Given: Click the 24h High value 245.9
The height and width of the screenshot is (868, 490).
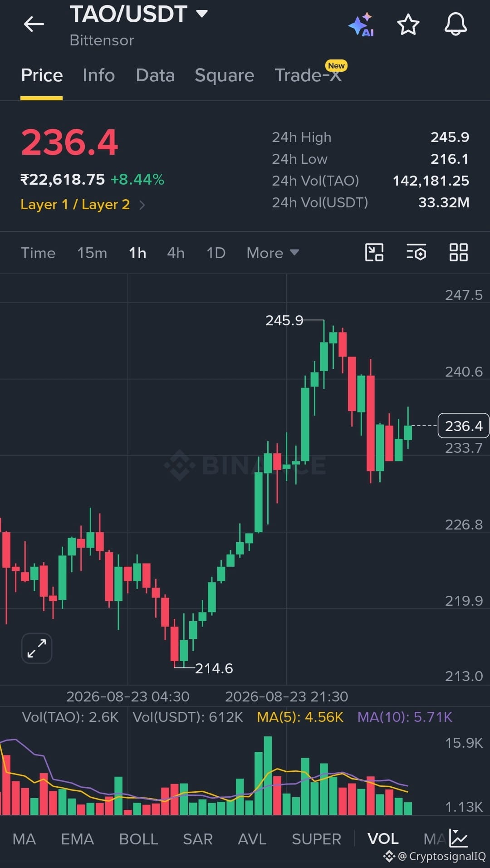Looking at the screenshot, I should point(450,137).
